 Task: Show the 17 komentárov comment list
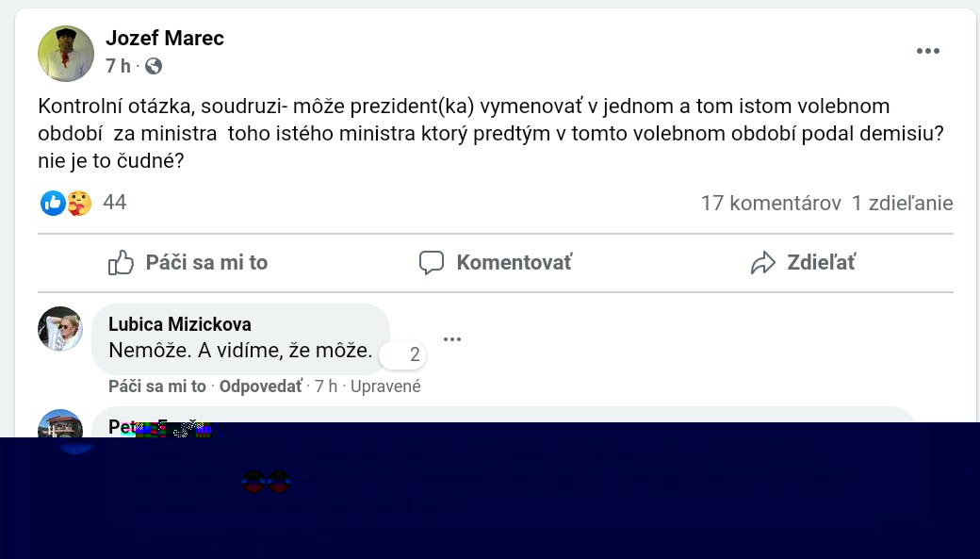pyautogui.click(x=771, y=203)
